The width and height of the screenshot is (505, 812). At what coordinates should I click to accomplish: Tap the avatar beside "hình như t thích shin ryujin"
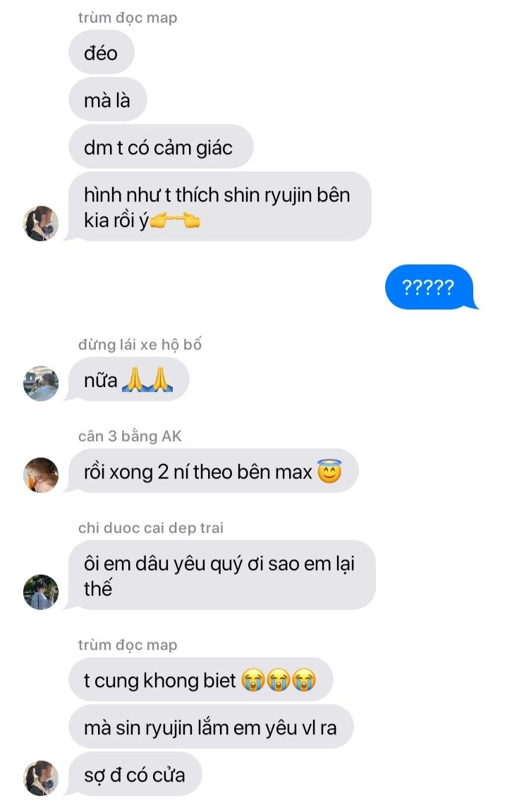(41, 223)
